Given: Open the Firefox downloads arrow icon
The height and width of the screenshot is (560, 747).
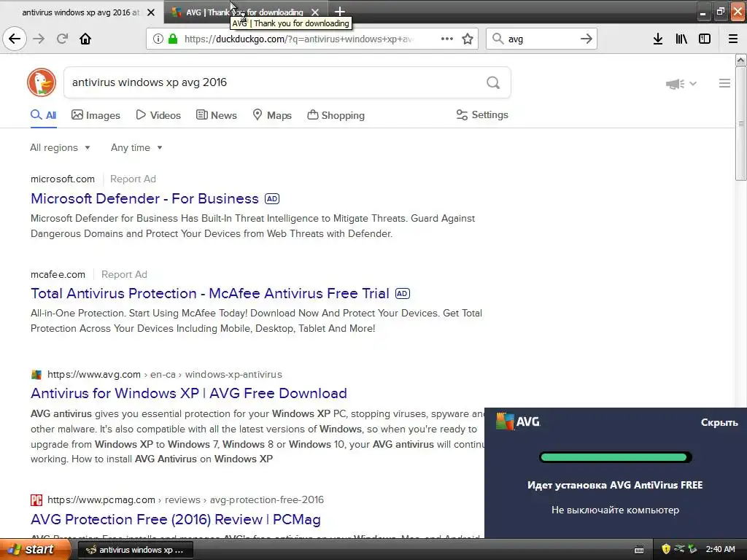Looking at the screenshot, I should (658, 39).
